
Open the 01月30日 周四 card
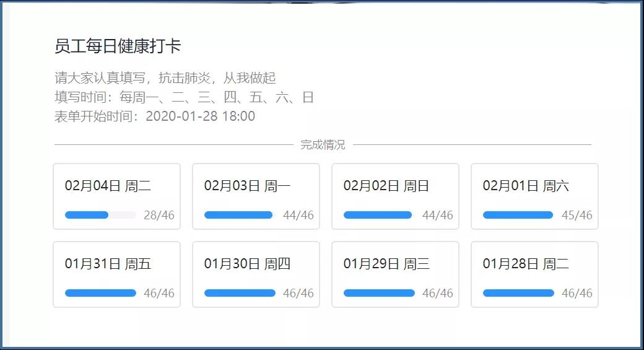coord(256,274)
